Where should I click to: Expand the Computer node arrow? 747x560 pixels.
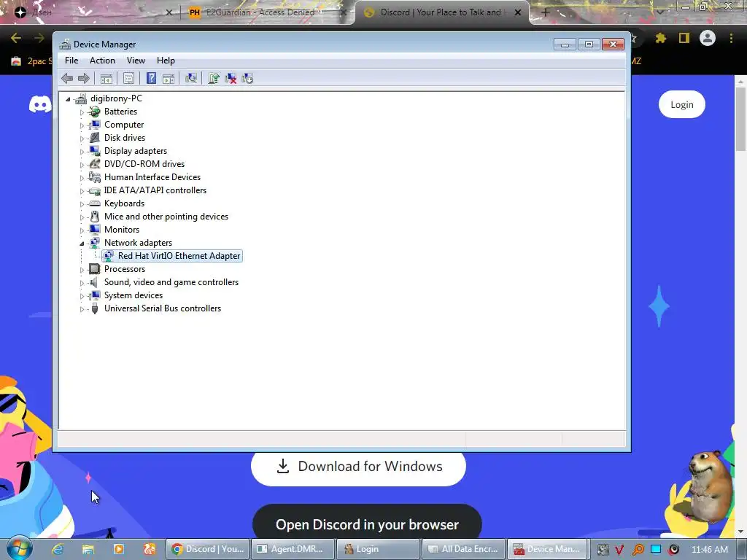[x=82, y=125]
